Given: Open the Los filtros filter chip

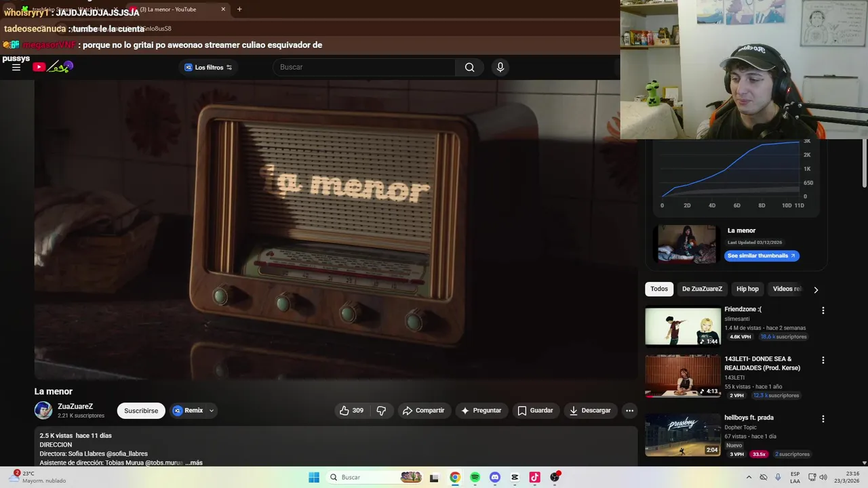Looking at the screenshot, I should tap(208, 67).
